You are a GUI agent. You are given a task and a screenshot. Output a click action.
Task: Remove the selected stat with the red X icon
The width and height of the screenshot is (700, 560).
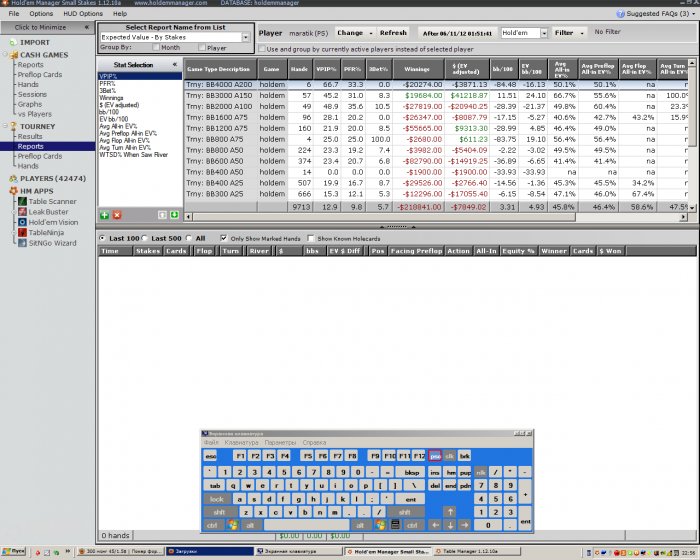(x=117, y=215)
